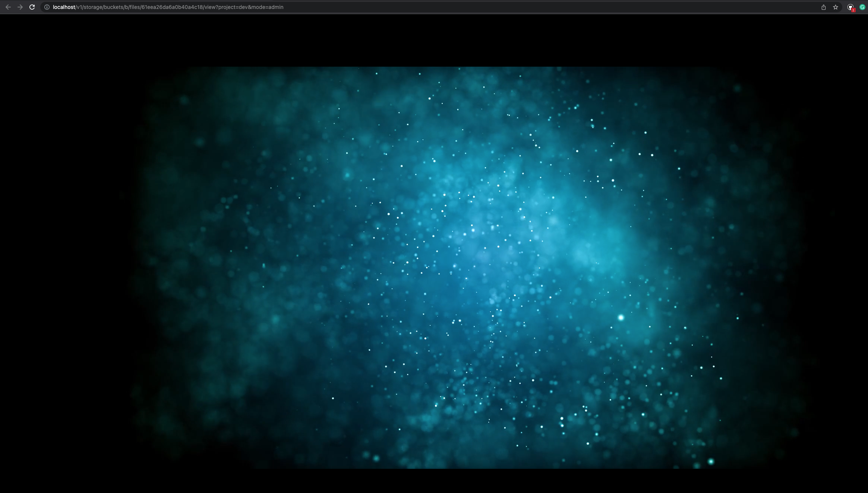Reload the current page
Viewport: 868px width, 493px height.
tap(32, 7)
